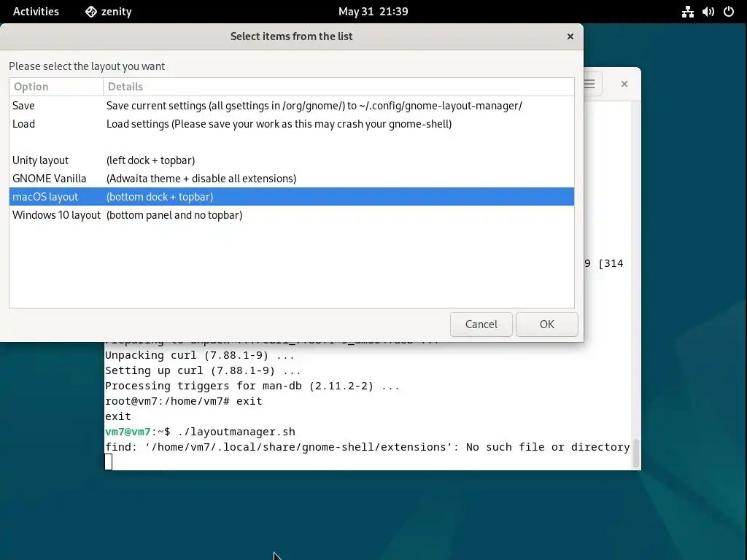
Task: Click the ./layoutmanager.sh command in terminal
Action: click(x=236, y=432)
